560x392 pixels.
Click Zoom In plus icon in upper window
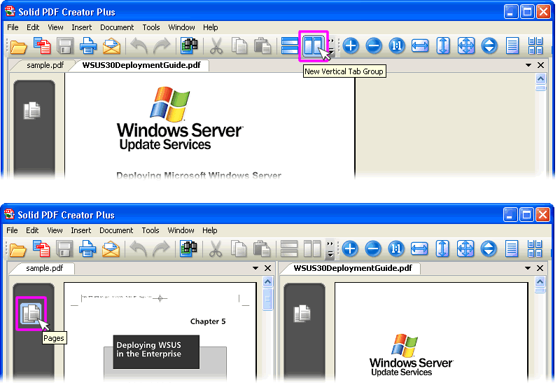pos(351,45)
